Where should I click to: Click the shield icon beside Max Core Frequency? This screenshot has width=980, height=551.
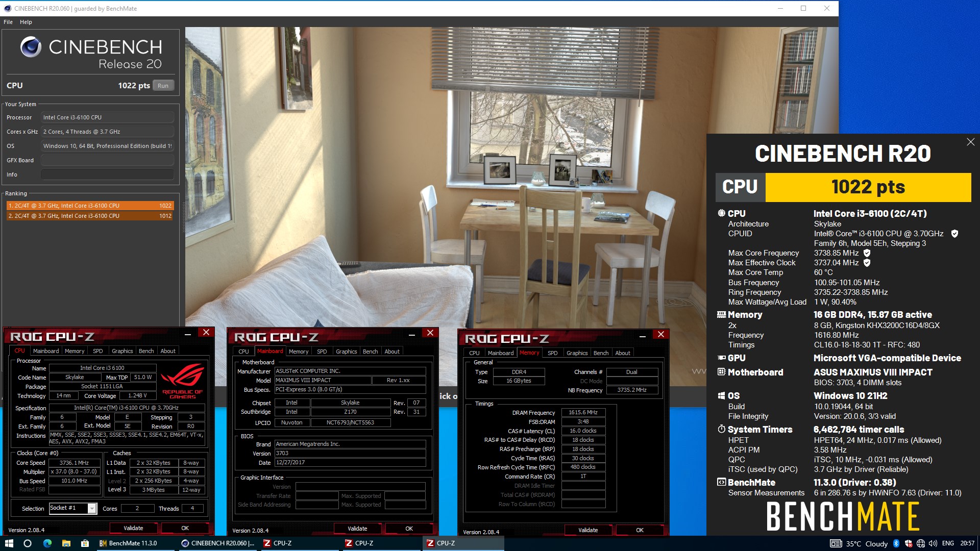tap(867, 253)
